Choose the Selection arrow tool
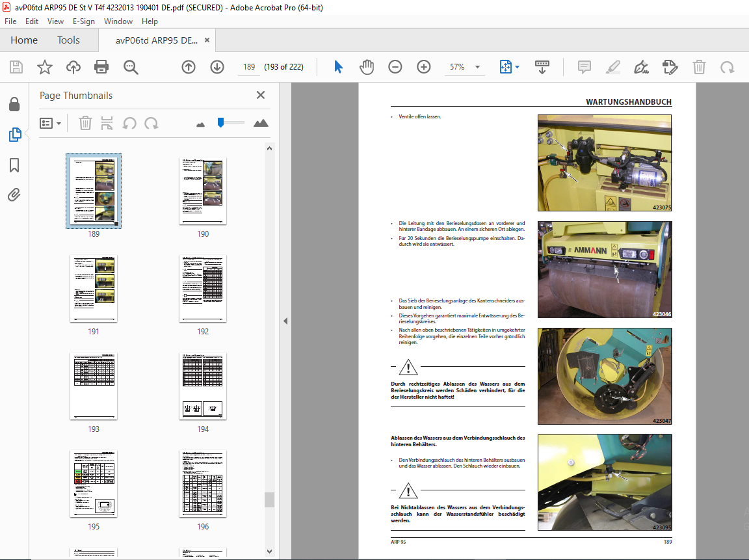Image resolution: width=749 pixels, height=560 pixels. point(338,67)
